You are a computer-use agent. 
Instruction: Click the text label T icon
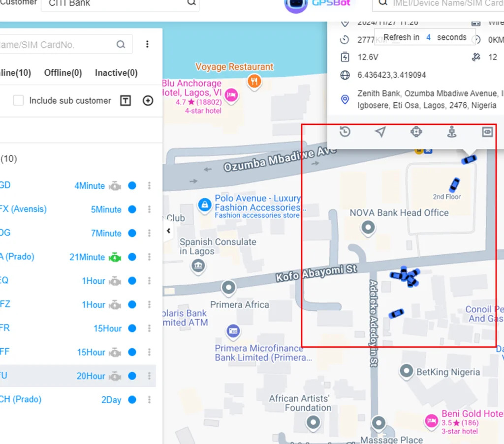(126, 101)
